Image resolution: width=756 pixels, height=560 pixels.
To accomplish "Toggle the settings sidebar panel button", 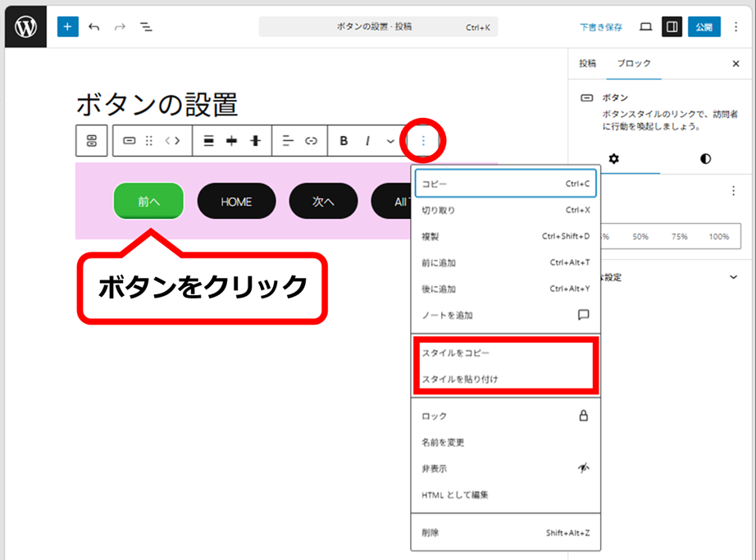I will (672, 27).
